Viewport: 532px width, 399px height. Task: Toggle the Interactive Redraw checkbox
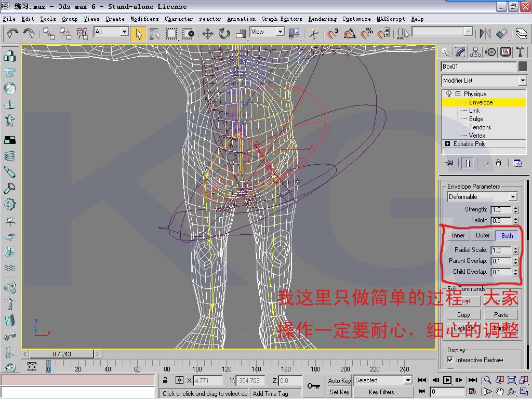(x=450, y=360)
